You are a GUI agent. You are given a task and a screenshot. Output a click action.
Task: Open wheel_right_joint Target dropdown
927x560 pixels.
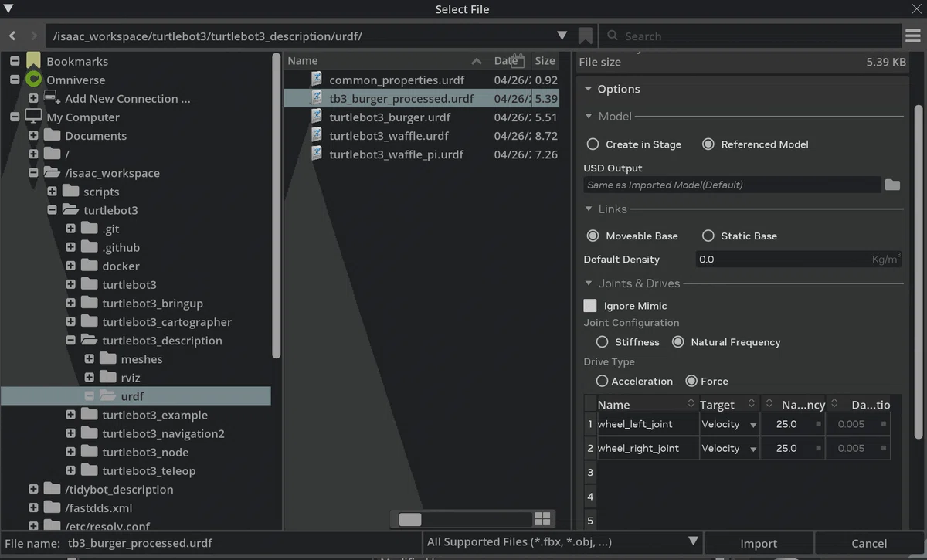coord(729,448)
